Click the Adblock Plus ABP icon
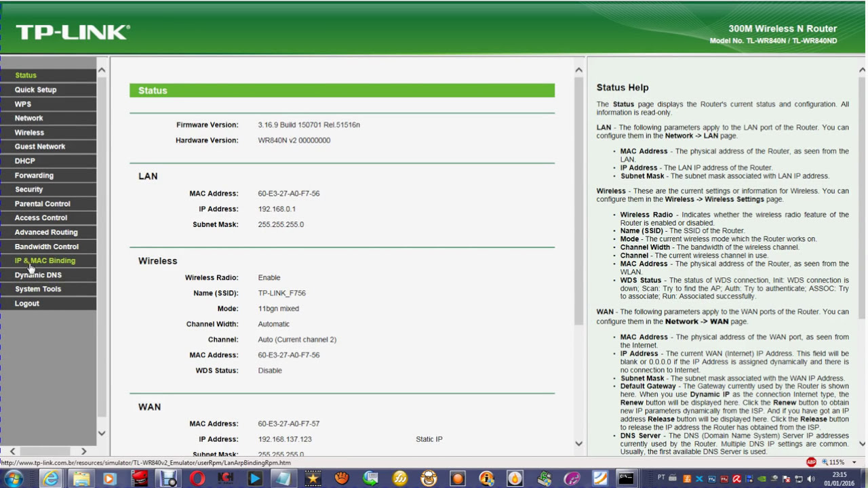The image size is (868, 488). [x=811, y=462]
